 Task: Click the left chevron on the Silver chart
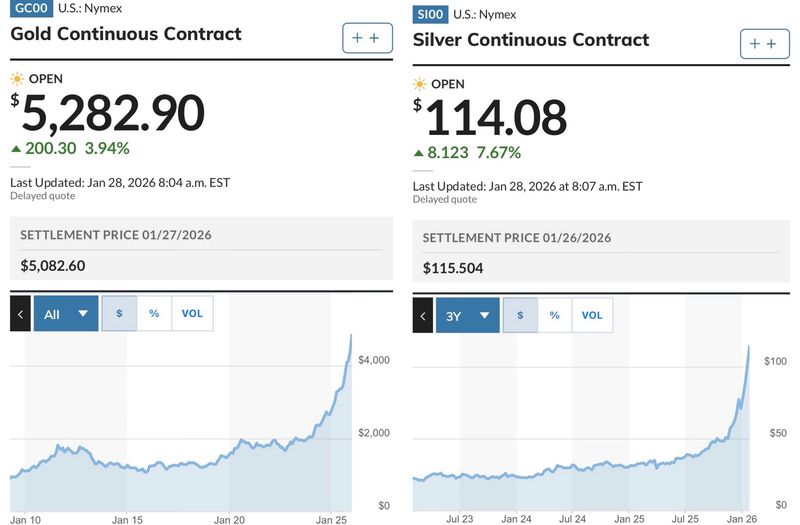click(x=423, y=316)
